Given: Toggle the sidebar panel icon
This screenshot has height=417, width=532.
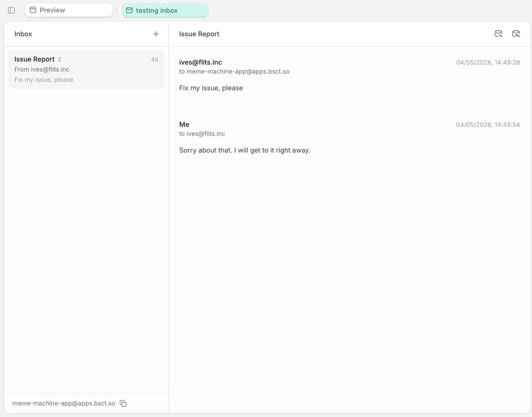Looking at the screenshot, I should coord(11,10).
